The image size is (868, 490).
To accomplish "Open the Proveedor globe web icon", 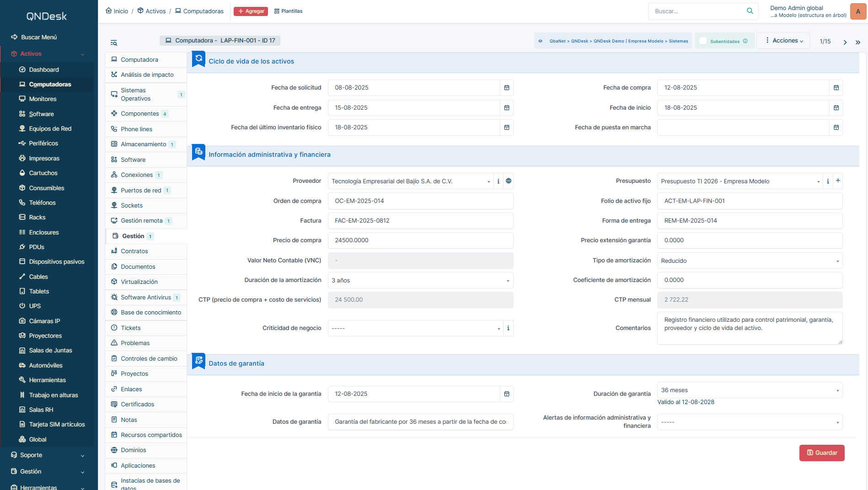I will pyautogui.click(x=509, y=181).
